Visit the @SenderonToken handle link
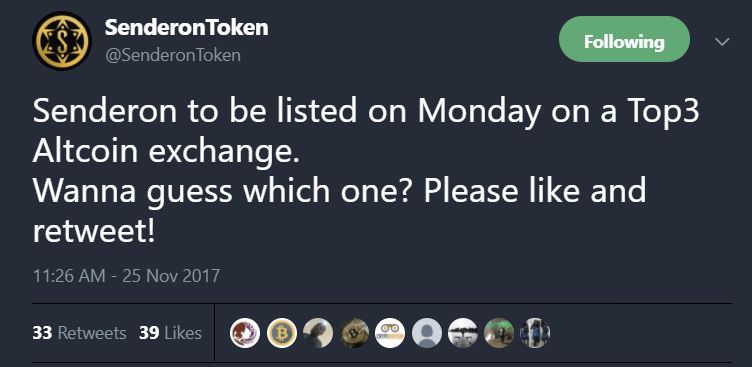This screenshot has height=367, width=752. tap(173, 56)
